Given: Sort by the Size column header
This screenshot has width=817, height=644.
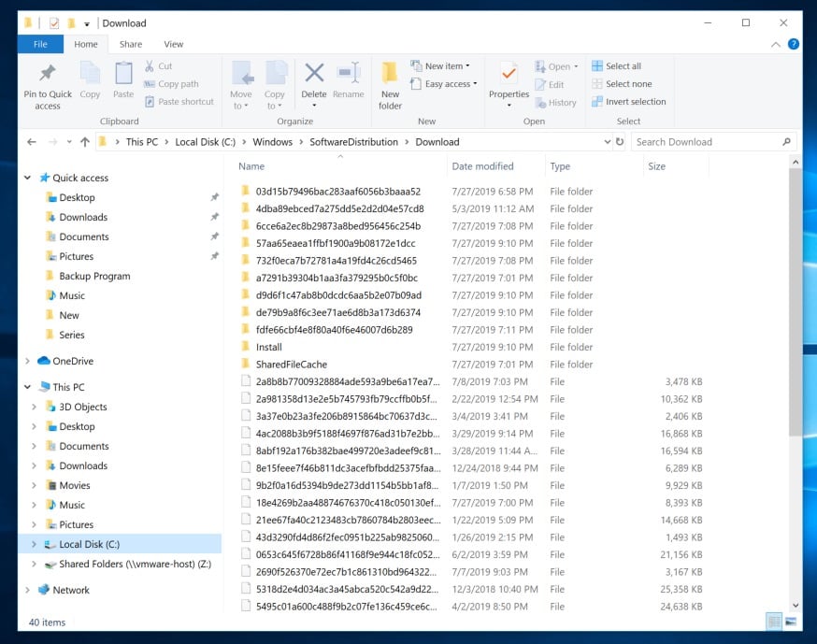Looking at the screenshot, I should pos(656,166).
